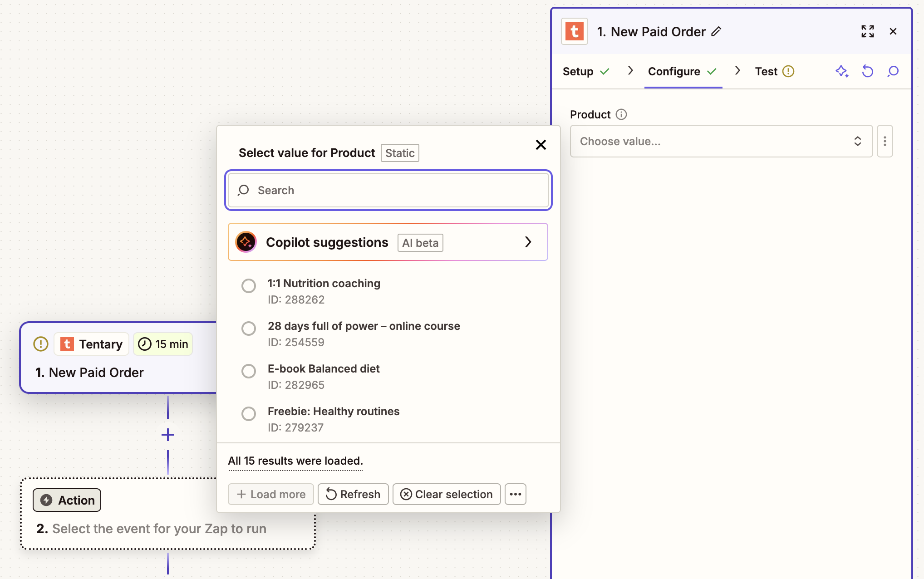Viewport: 924px width, 579px height.
Task: Click the magnifier search icon in panel tabs
Action: tap(893, 71)
